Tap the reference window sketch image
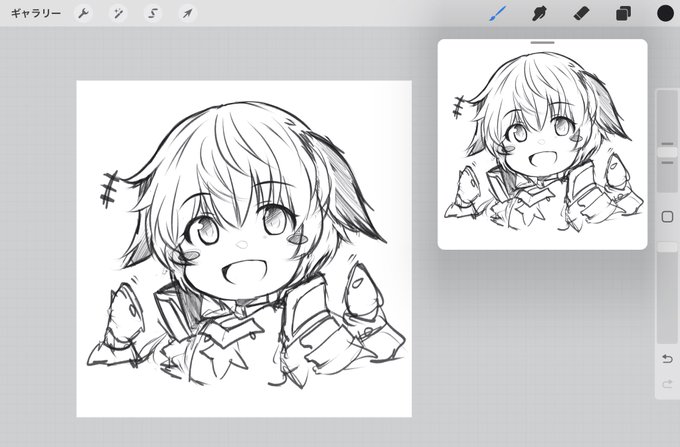680x447 pixels. 543,144
